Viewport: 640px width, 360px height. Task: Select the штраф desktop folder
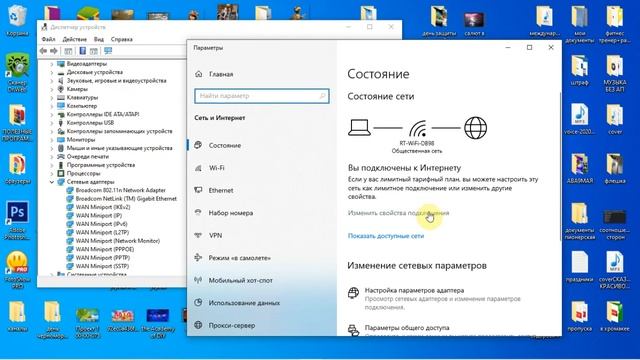[580, 70]
